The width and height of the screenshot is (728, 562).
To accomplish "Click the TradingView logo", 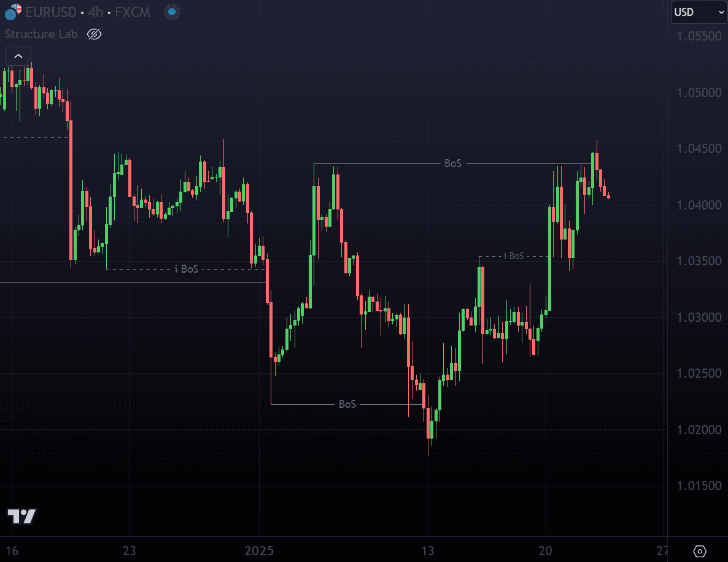I will 21,516.
